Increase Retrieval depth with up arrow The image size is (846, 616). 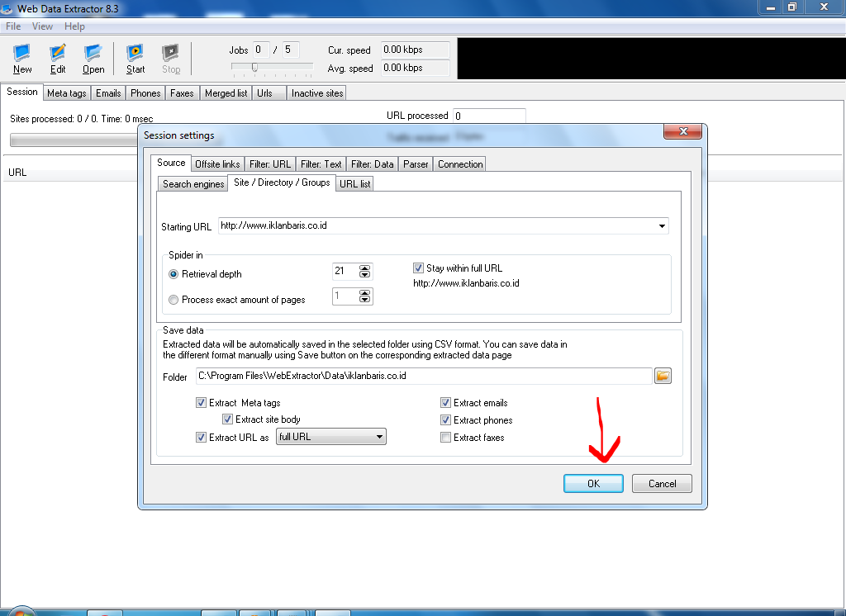(x=364, y=268)
